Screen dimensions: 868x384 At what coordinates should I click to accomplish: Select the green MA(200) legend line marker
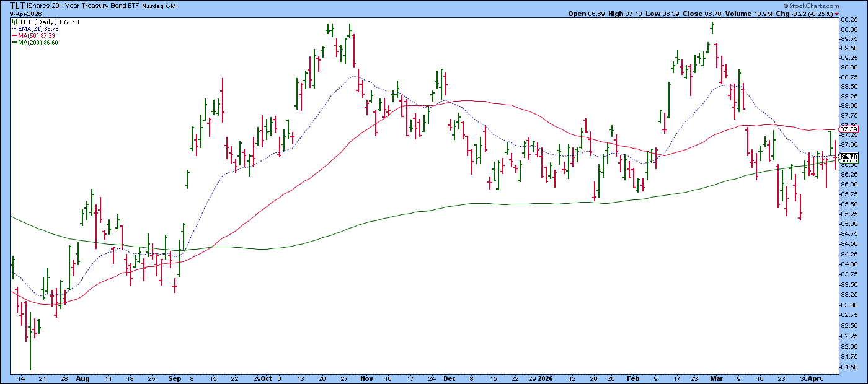[x=14, y=43]
